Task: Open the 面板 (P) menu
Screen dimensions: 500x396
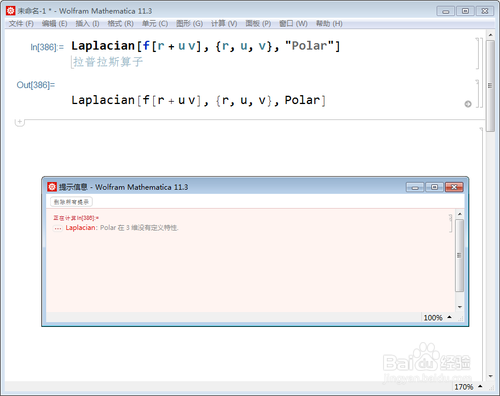Action: click(258, 24)
